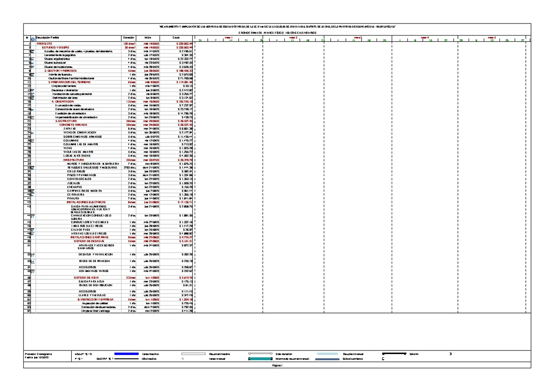
Task: Click the "Diseño arquitectónico" task name
Action: pyautogui.click(x=57, y=59)
